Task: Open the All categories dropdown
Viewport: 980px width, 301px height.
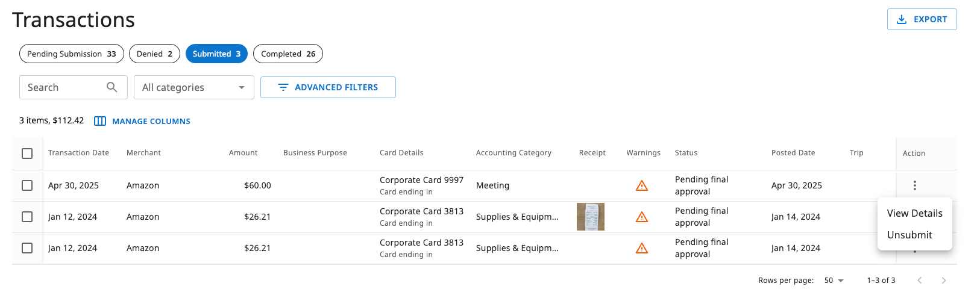Action: [x=193, y=87]
